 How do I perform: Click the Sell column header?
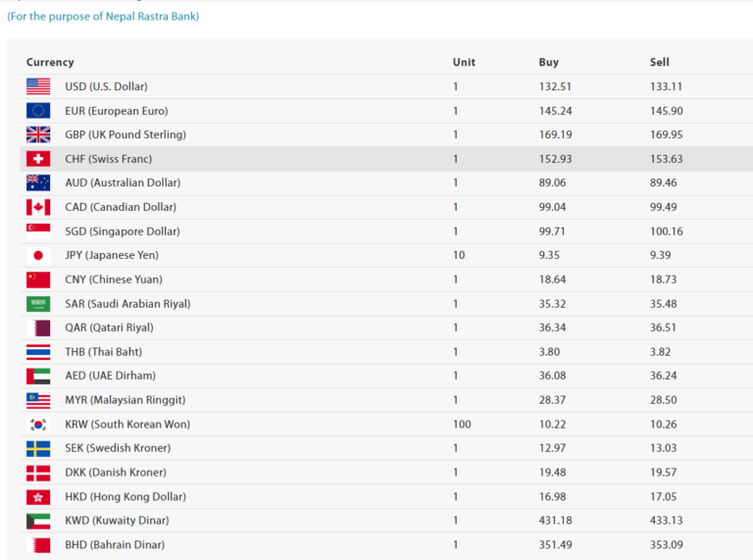pyautogui.click(x=659, y=62)
